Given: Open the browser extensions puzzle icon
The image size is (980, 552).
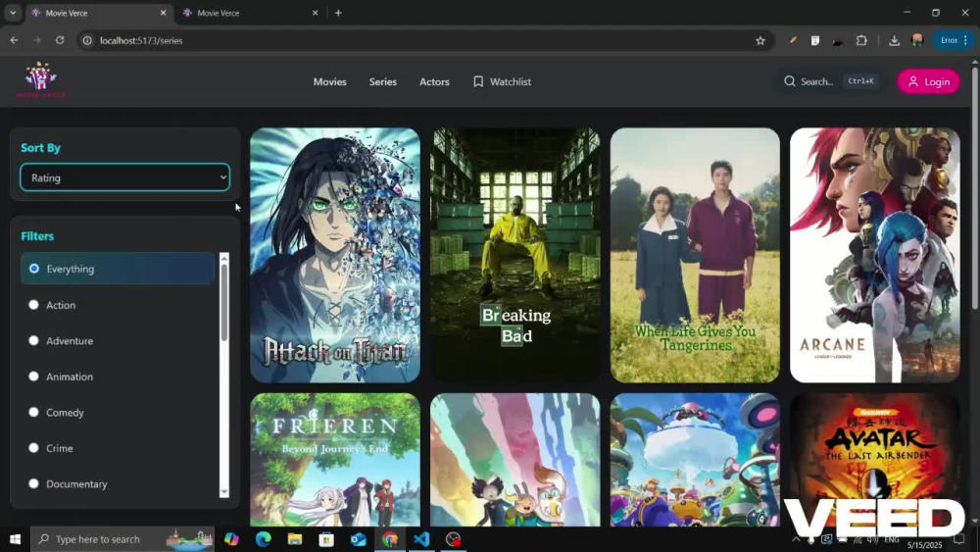Looking at the screenshot, I should (861, 40).
